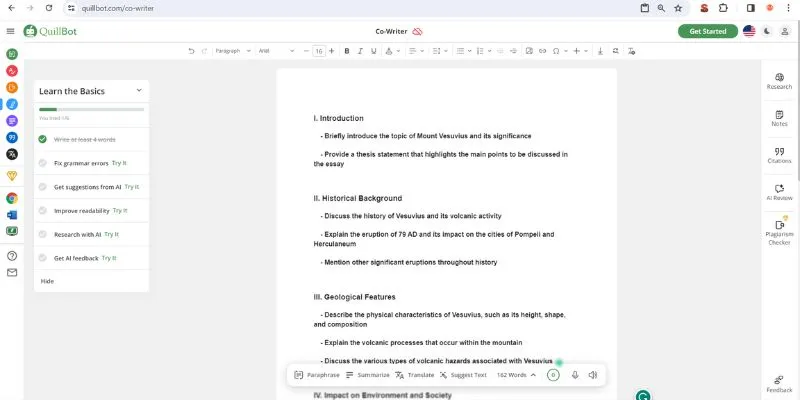Open the Arial font dropdown
This screenshot has width=800, height=400.
(x=276, y=51)
